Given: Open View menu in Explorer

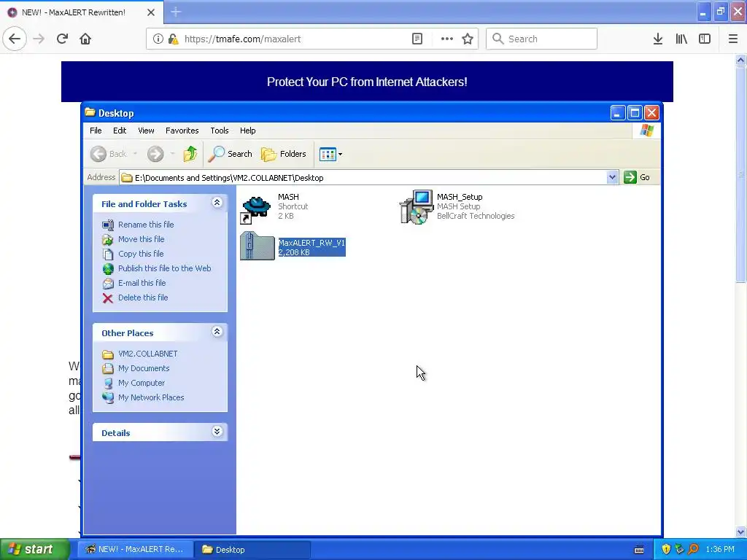Looking at the screenshot, I should coord(146,131).
